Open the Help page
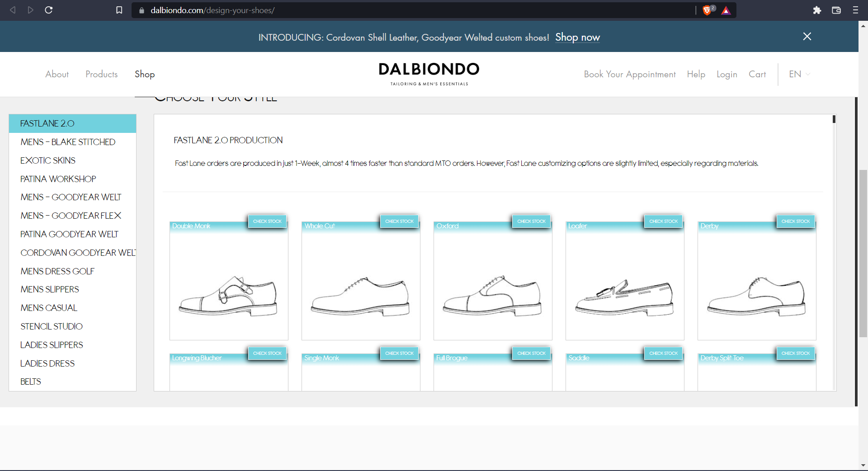This screenshot has height=471, width=868. tap(696, 74)
